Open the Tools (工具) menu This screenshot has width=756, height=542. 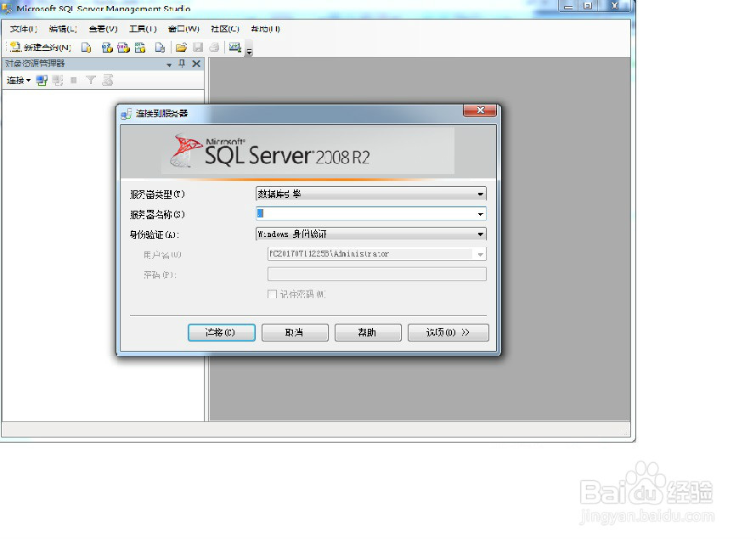coord(144,29)
